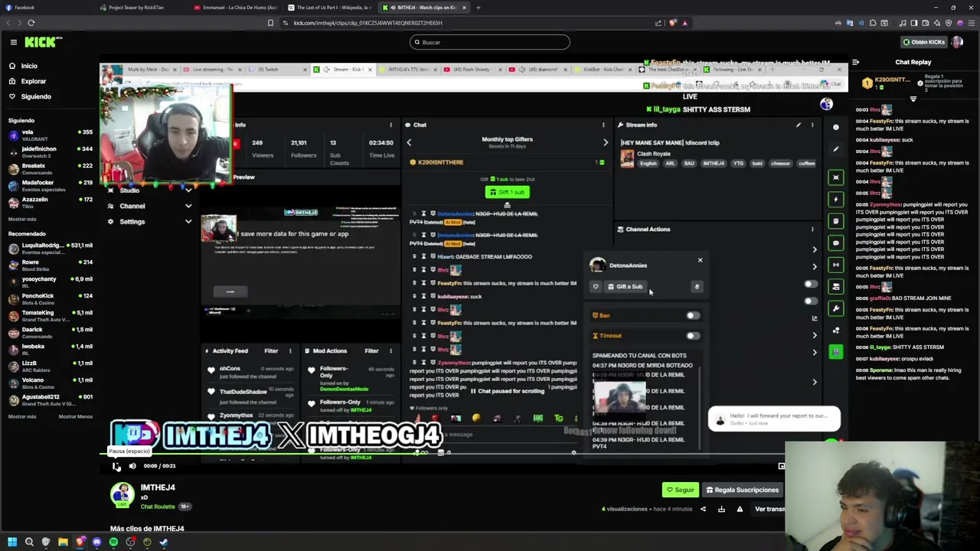The height and width of the screenshot is (551, 980).
Task: Collapse recommendations with Mostrar Menos
Action: (76, 416)
